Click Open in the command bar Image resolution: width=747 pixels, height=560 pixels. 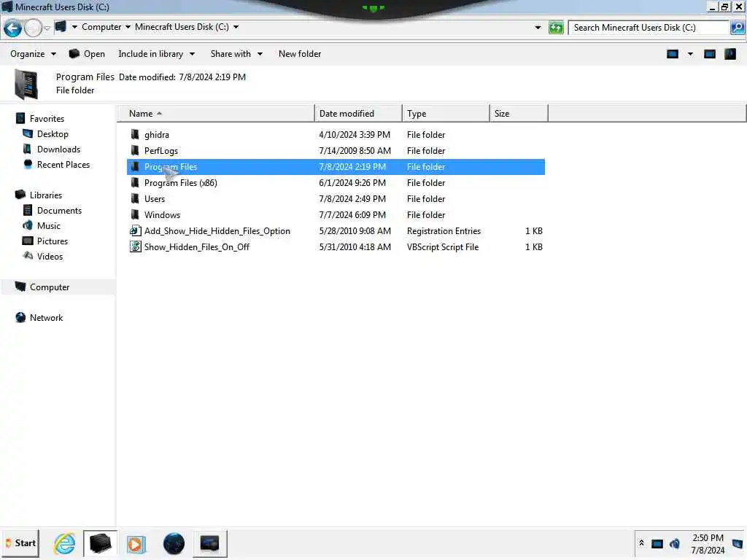tap(87, 54)
